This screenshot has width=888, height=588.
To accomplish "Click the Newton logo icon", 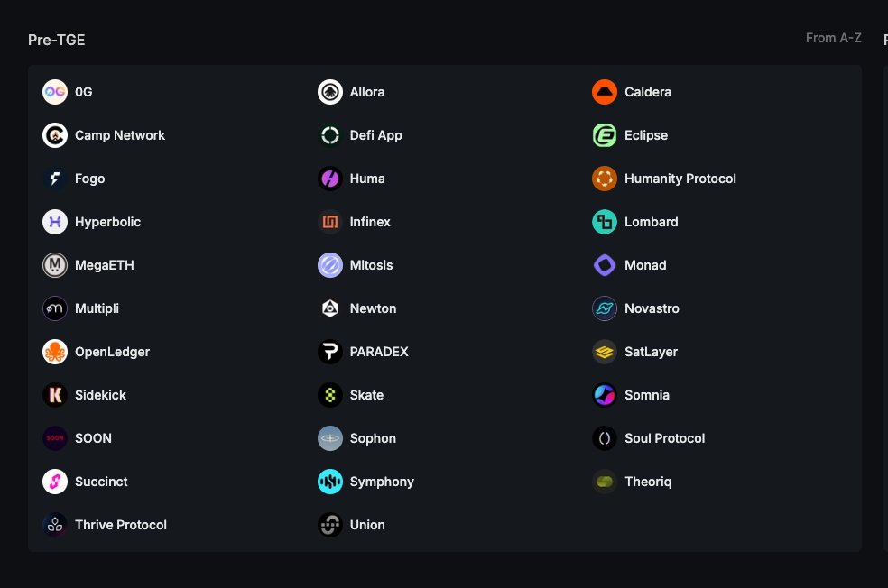I will point(330,308).
